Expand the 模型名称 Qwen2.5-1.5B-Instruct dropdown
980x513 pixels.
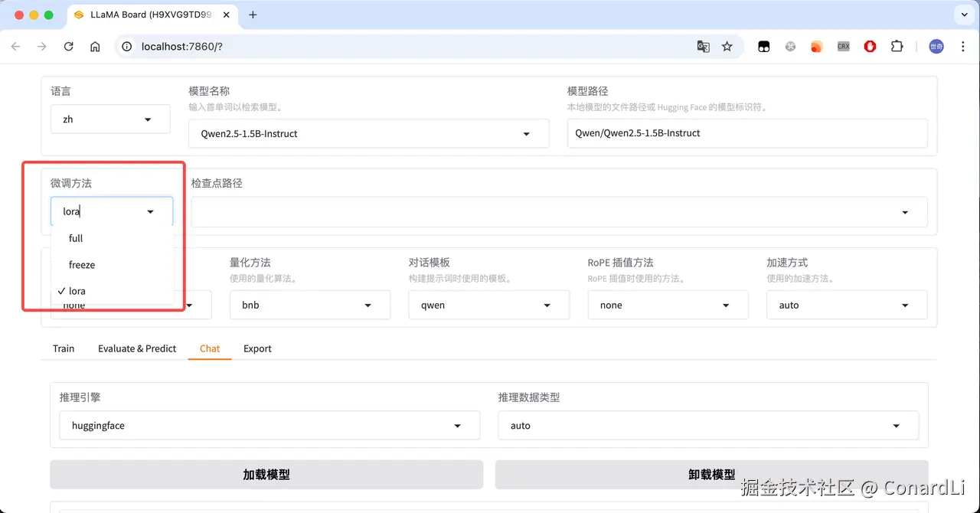pyautogui.click(x=368, y=133)
